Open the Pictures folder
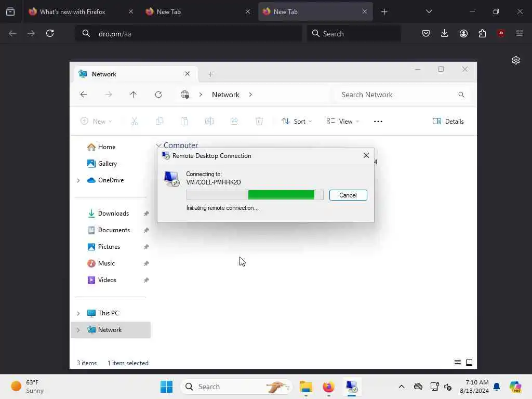Viewport: 532px width, 399px height. coord(109,247)
